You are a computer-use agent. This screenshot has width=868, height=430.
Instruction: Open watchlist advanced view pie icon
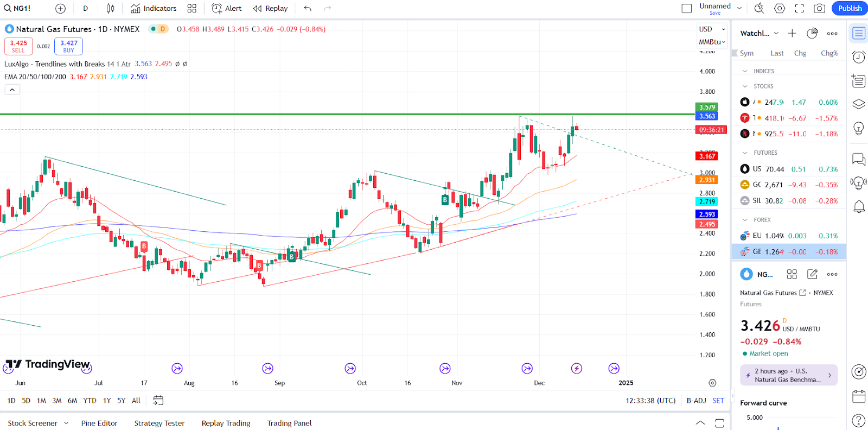click(x=812, y=33)
